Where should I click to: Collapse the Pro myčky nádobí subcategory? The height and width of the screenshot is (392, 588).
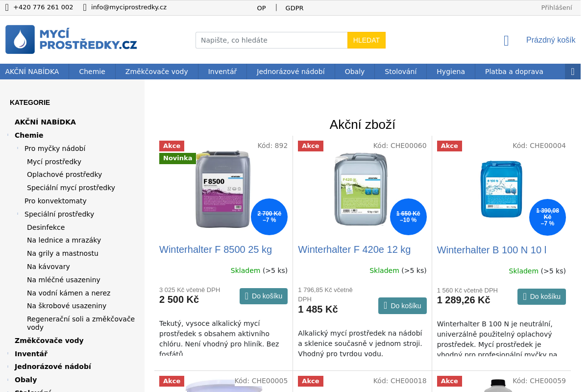click(x=18, y=148)
